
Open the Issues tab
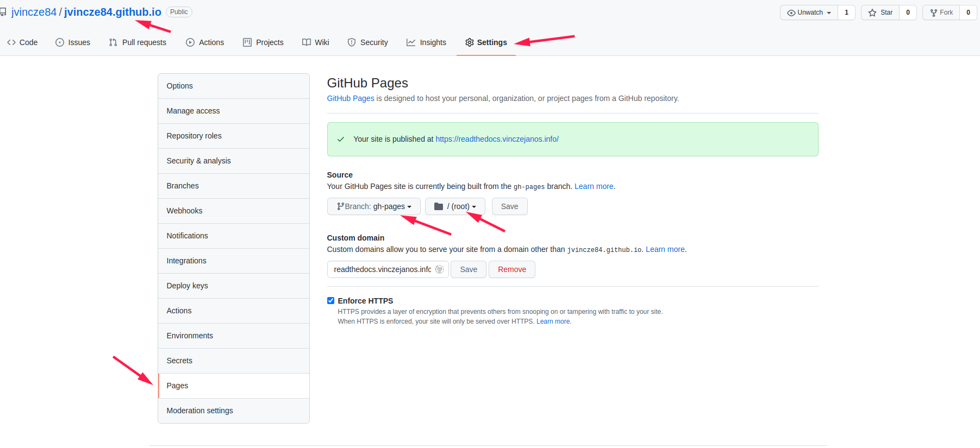73,42
